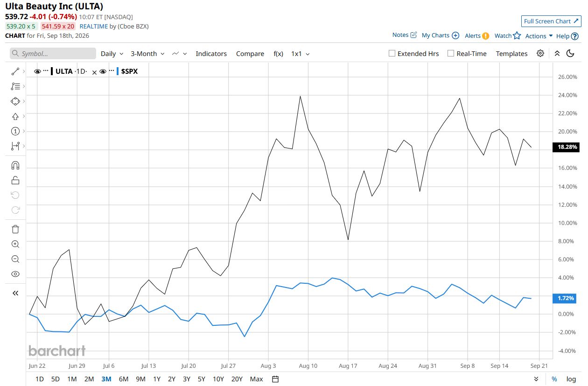
Task: Open the Full Screen Chart link
Action: (x=551, y=21)
